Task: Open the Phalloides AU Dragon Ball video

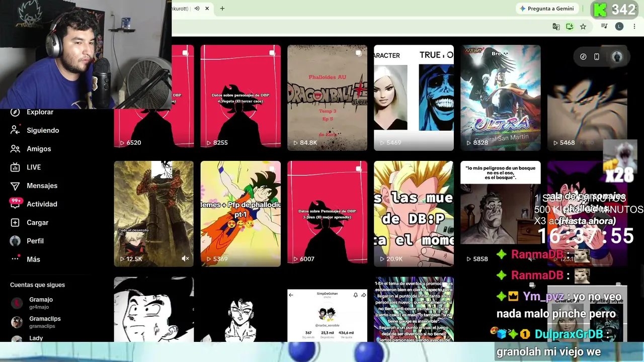Action: pos(327,98)
